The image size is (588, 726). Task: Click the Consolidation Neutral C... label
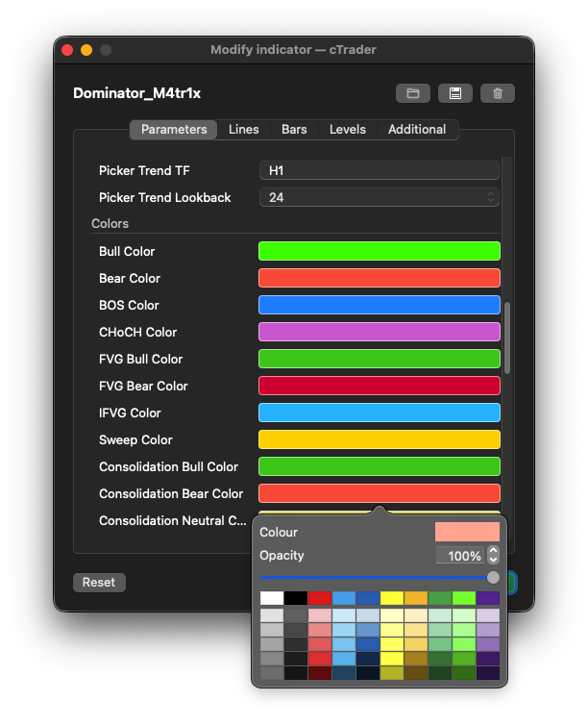pos(173,520)
